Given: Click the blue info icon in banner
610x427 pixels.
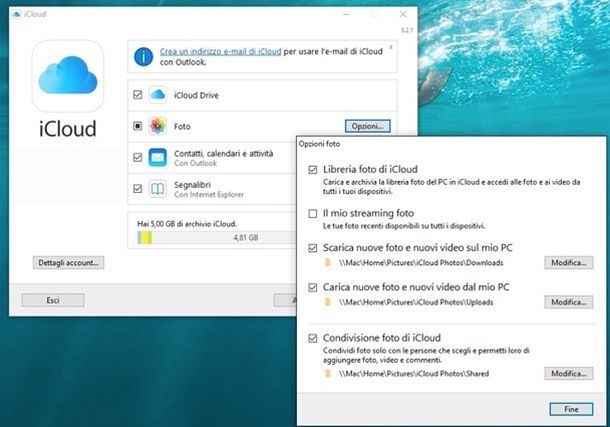Looking at the screenshot, I should coord(144,57).
